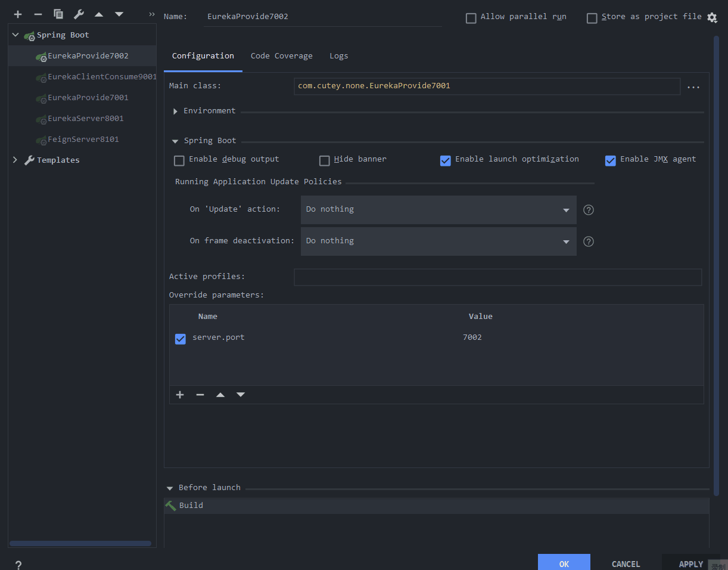Switch to the Code Coverage tab

(282, 56)
